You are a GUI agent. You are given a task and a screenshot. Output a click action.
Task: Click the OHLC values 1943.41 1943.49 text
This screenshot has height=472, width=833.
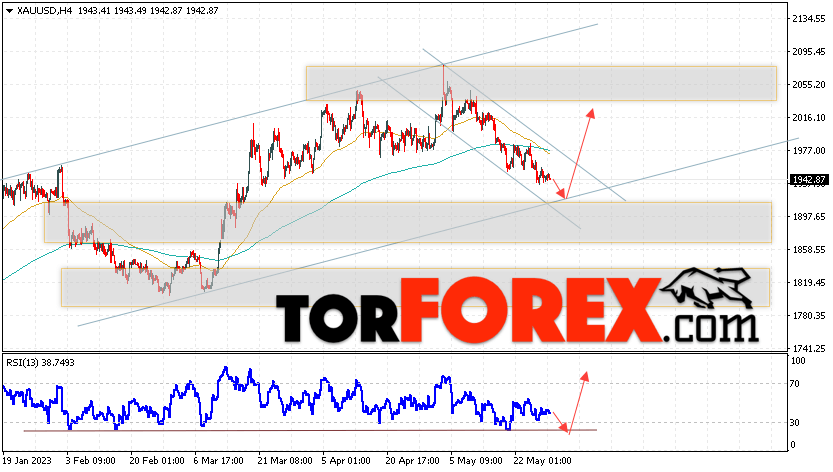tap(111, 11)
